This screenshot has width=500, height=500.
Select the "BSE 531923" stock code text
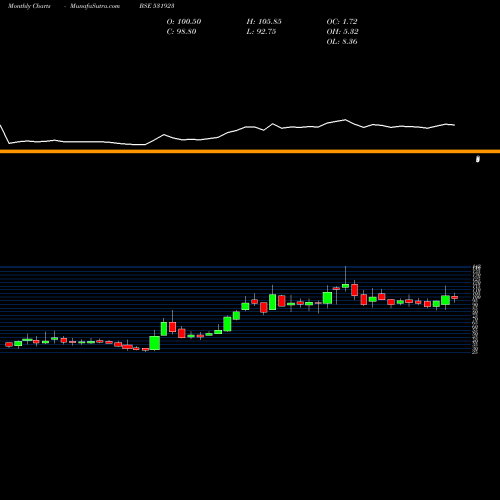pyautogui.click(x=157, y=6)
